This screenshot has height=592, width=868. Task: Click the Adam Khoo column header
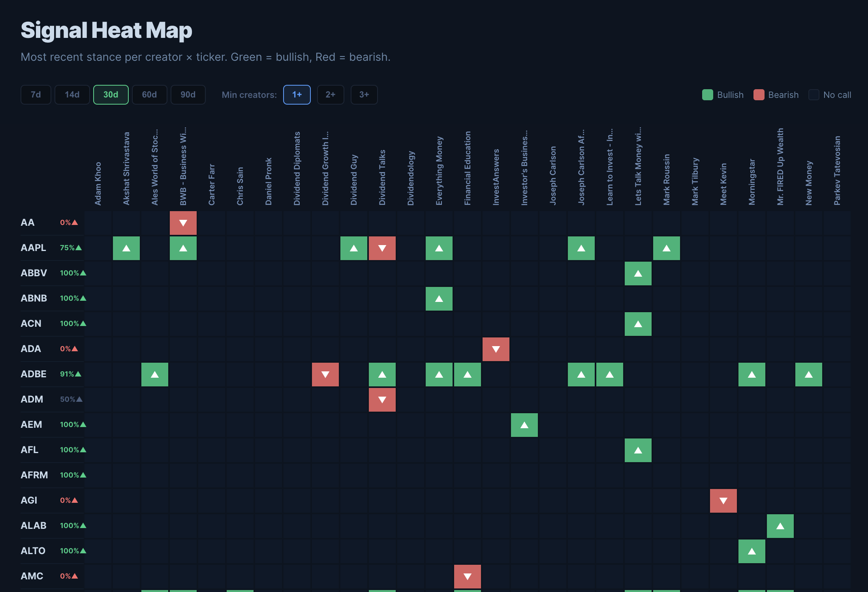[x=98, y=184]
